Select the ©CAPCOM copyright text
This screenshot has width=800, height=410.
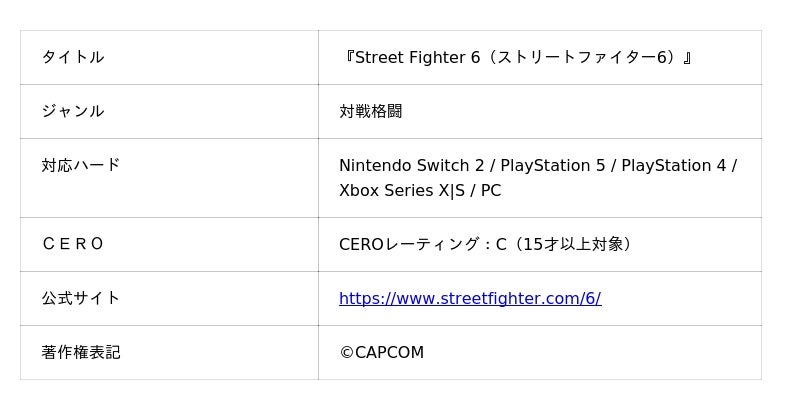[381, 352]
